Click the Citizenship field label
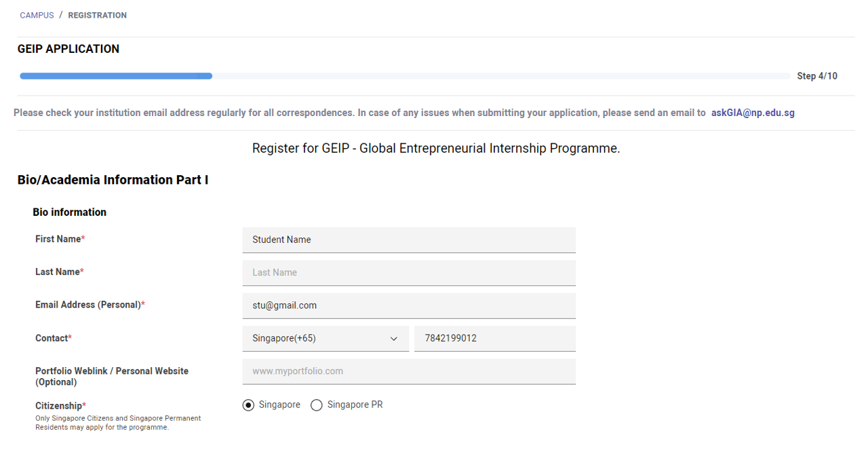868x467 pixels. [x=60, y=406]
